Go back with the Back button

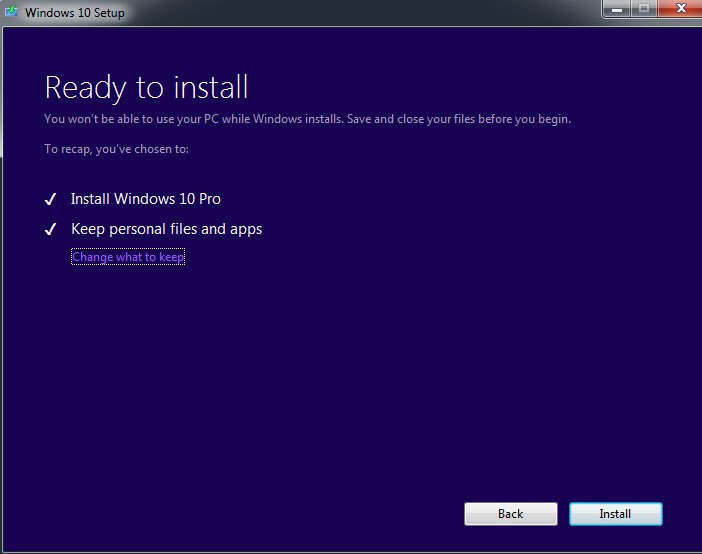pyautogui.click(x=511, y=514)
